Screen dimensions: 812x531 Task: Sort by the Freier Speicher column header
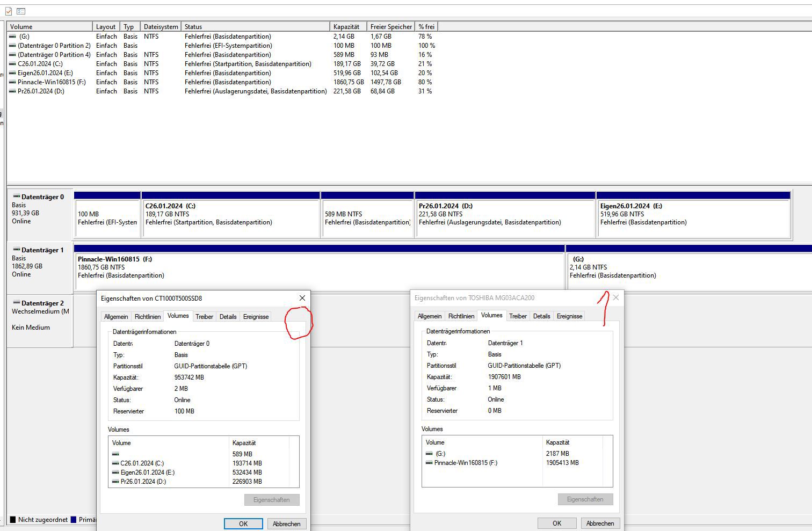392,26
